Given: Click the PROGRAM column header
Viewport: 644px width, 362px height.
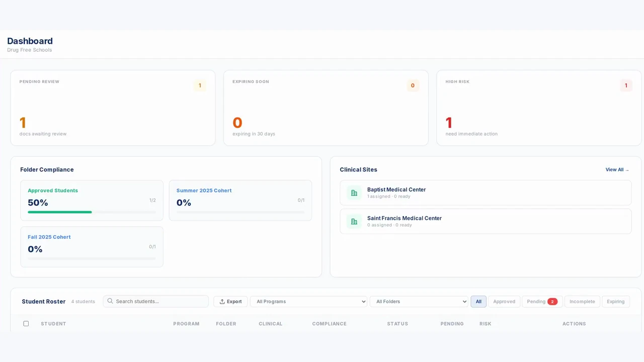Looking at the screenshot, I should pos(186,324).
